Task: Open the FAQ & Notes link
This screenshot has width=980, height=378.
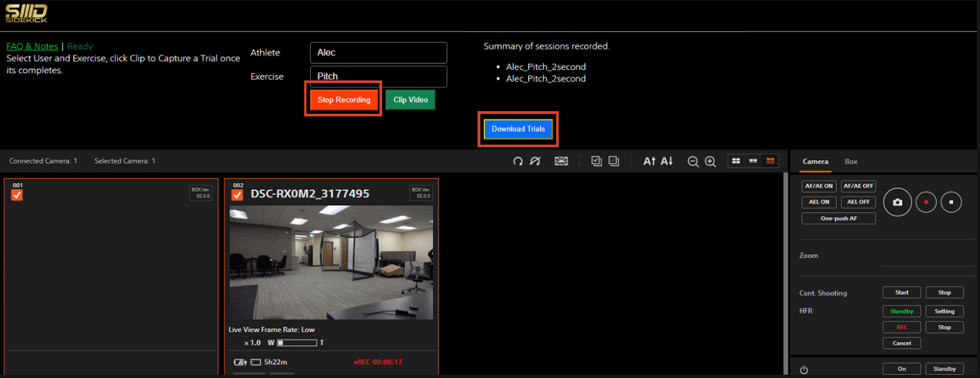Action: tap(32, 46)
